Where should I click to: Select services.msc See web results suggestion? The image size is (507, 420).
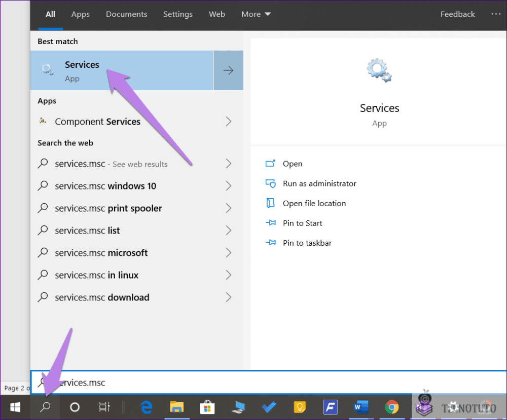(137, 164)
